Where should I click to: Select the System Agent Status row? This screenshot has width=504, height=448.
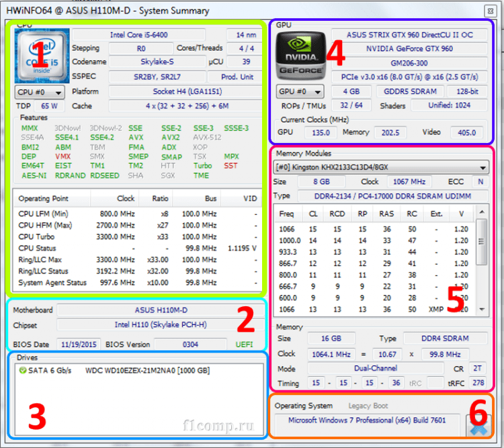click(x=138, y=283)
